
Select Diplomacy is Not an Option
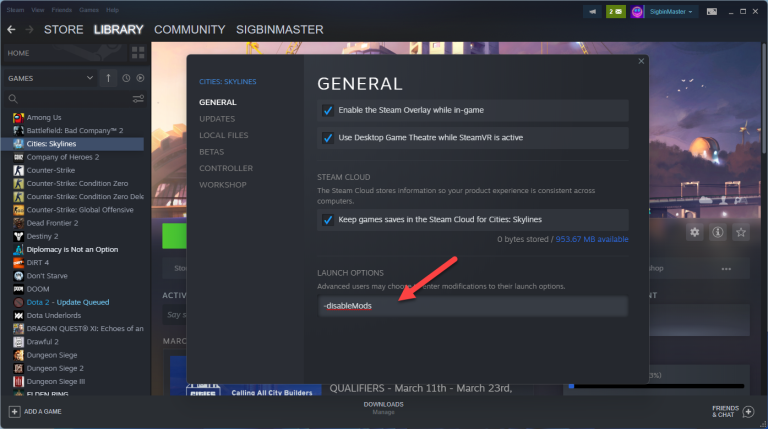[x=72, y=250]
